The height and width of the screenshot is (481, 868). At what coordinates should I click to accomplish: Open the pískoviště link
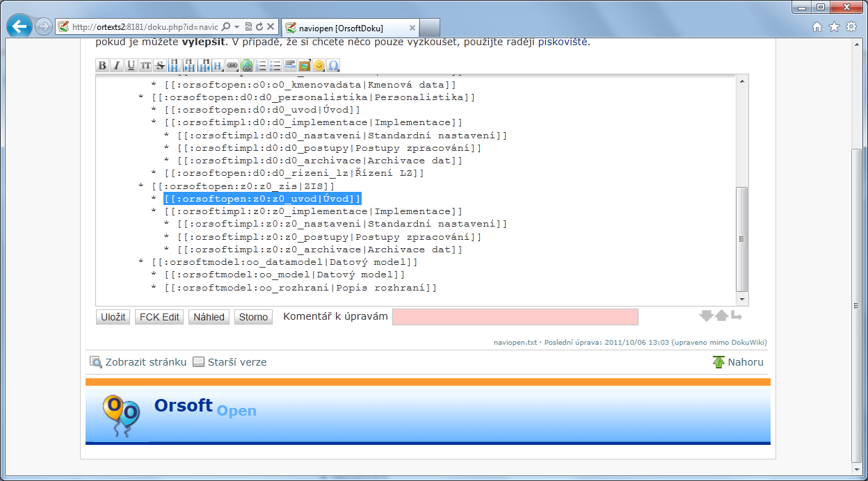pos(563,42)
